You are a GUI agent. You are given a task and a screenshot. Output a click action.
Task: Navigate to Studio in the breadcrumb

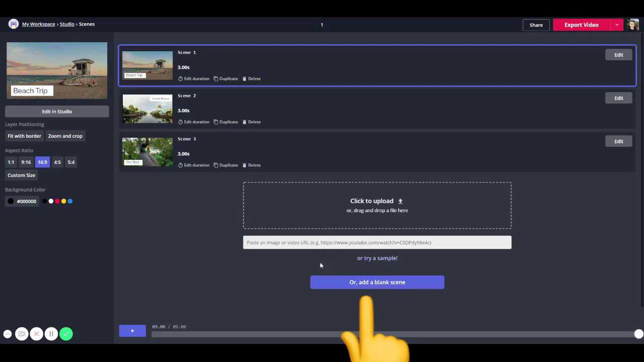tap(67, 24)
